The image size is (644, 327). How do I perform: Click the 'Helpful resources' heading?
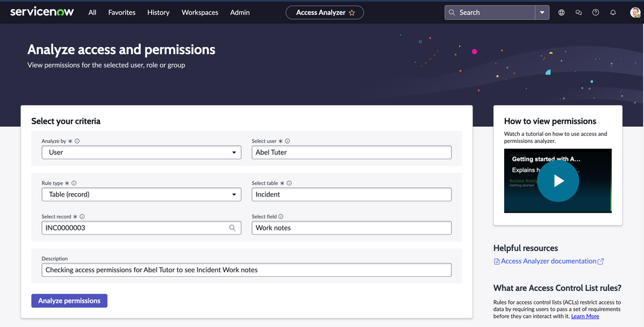coord(525,248)
